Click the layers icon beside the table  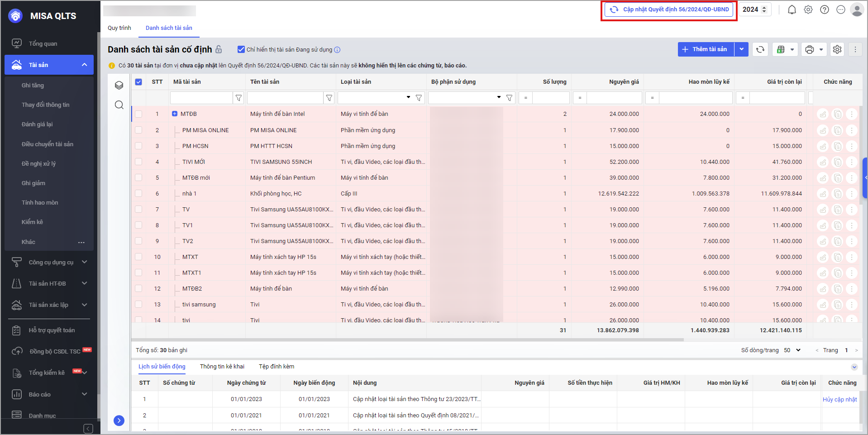click(119, 85)
